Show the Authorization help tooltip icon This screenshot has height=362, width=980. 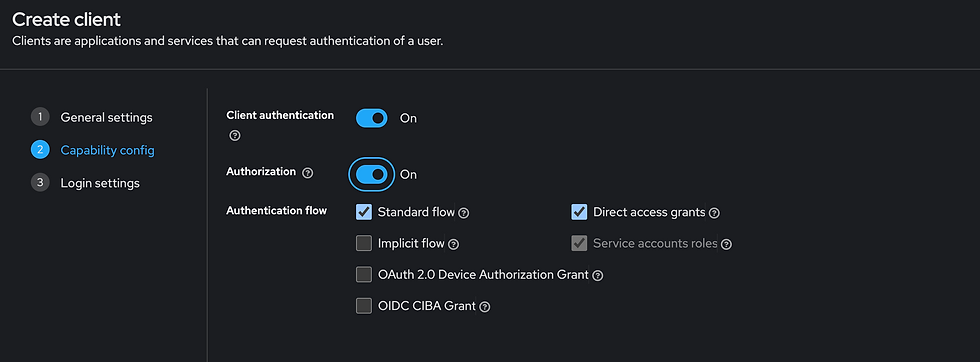(x=308, y=173)
